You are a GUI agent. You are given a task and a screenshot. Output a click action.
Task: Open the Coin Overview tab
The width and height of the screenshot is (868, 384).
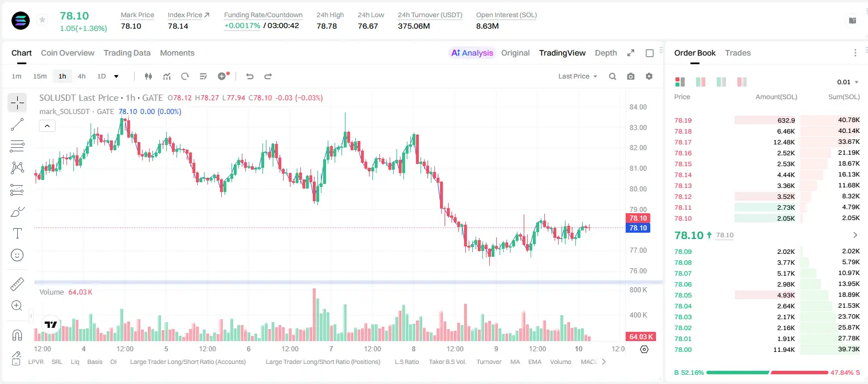tap(68, 53)
